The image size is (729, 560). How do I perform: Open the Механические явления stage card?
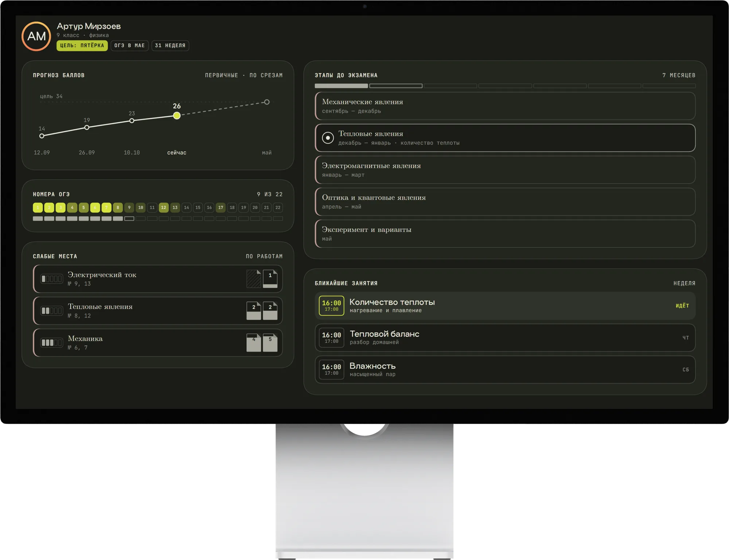[x=505, y=106]
